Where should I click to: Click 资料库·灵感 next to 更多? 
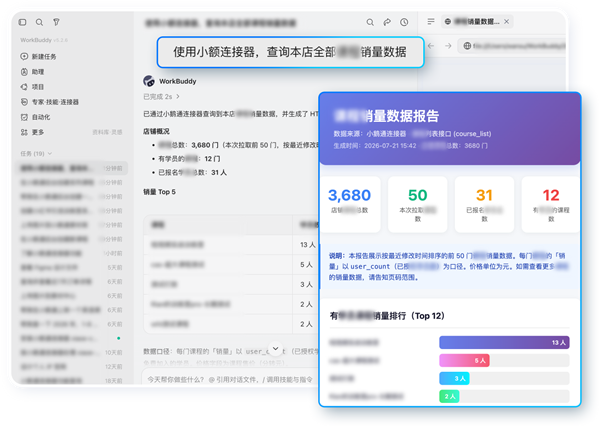click(x=107, y=132)
